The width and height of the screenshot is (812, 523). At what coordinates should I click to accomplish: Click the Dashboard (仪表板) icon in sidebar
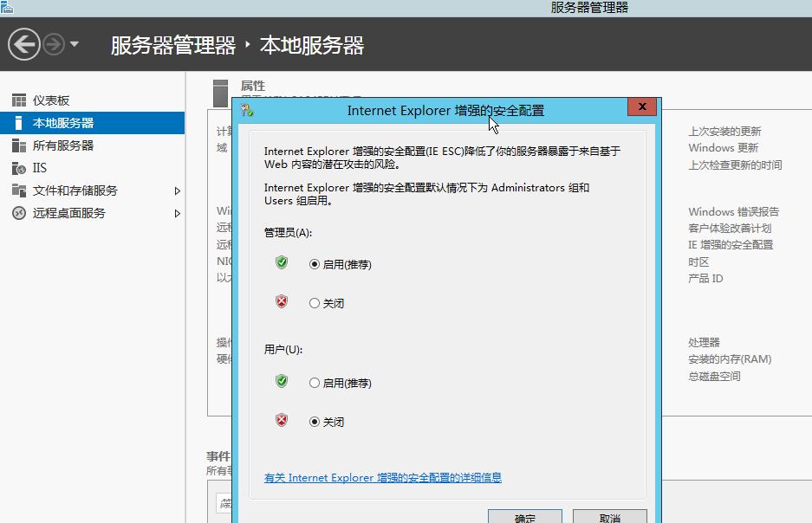click(19, 100)
